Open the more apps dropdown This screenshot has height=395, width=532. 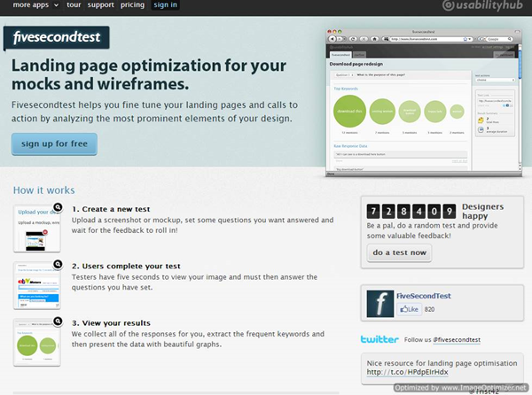coord(35,5)
